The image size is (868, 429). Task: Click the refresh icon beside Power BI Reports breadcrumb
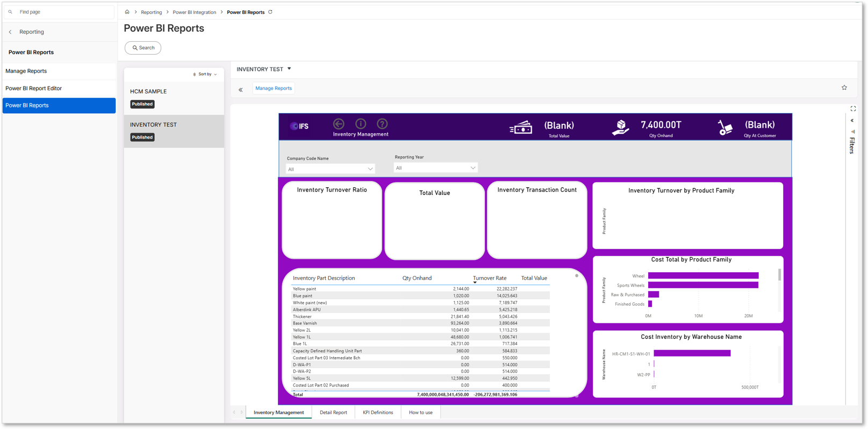(270, 12)
